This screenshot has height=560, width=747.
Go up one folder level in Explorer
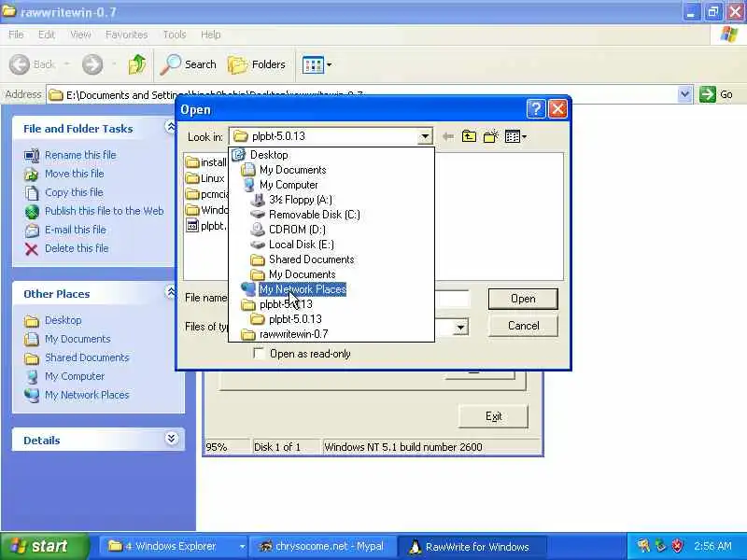[137, 64]
